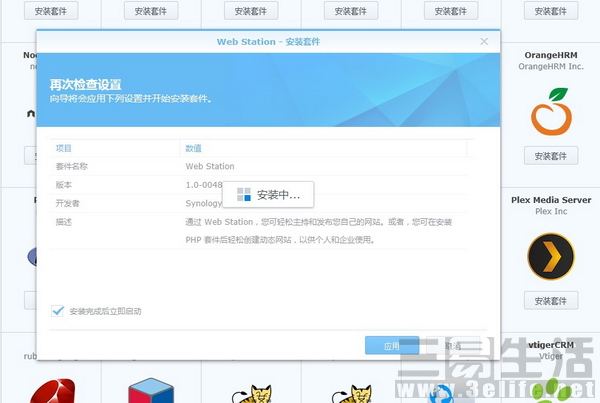Click the blue 应用 apply button
Screen dimensions: 600x403
pyautogui.click(x=392, y=346)
